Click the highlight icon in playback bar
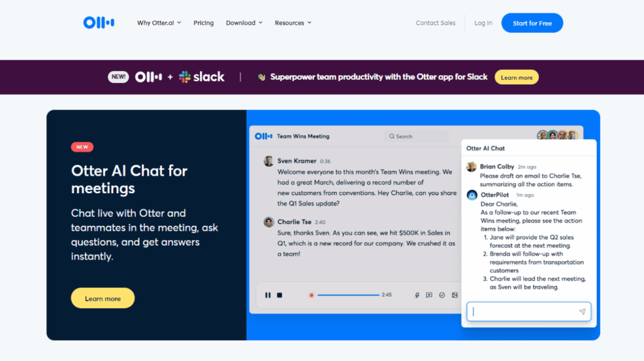This screenshot has width=644, height=361. [x=417, y=295]
